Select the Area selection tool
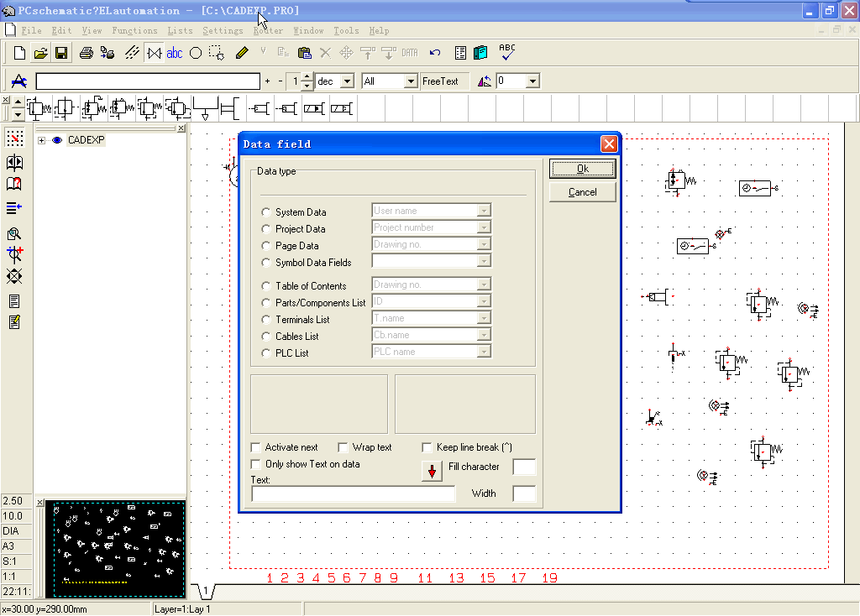The height and width of the screenshot is (616, 860). [x=217, y=53]
